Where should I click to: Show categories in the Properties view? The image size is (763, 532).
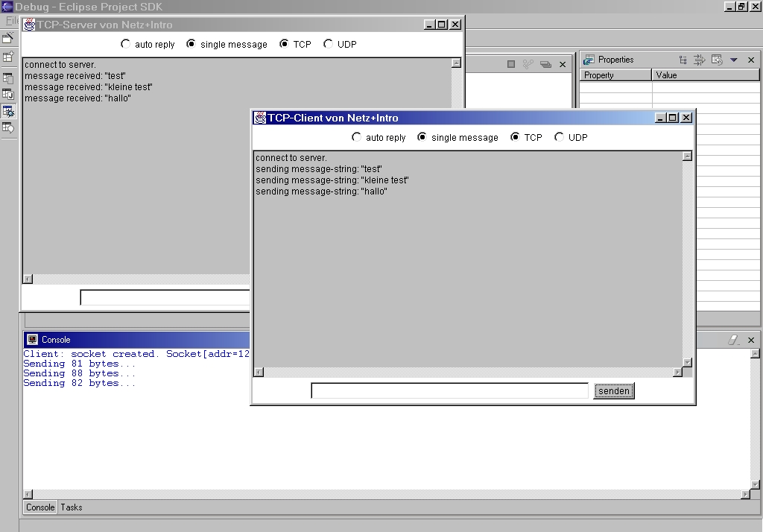(683, 60)
